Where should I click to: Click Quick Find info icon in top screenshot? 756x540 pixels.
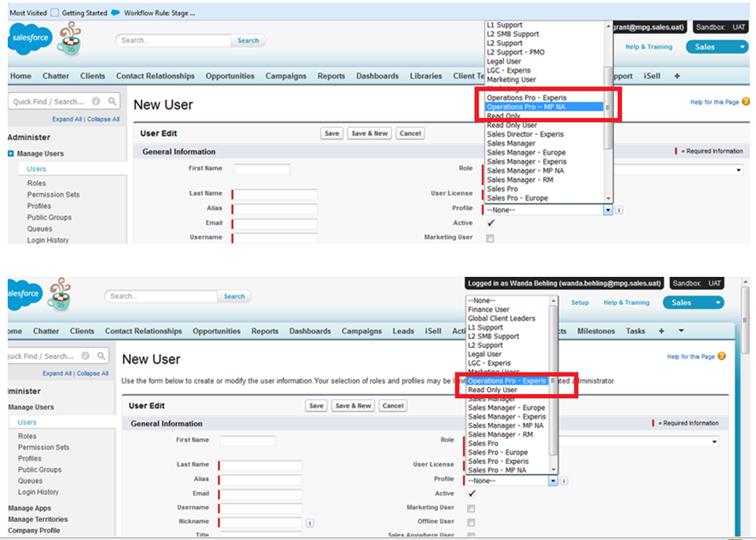click(97, 101)
